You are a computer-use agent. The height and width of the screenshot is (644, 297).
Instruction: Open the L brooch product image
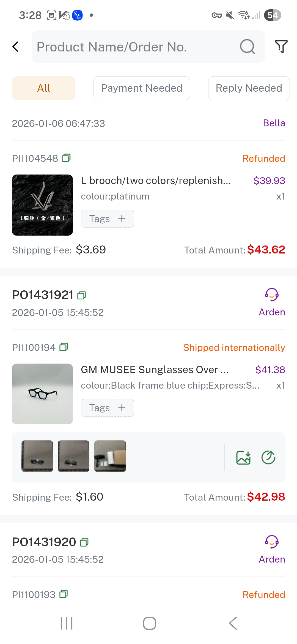click(x=42, y=205)
